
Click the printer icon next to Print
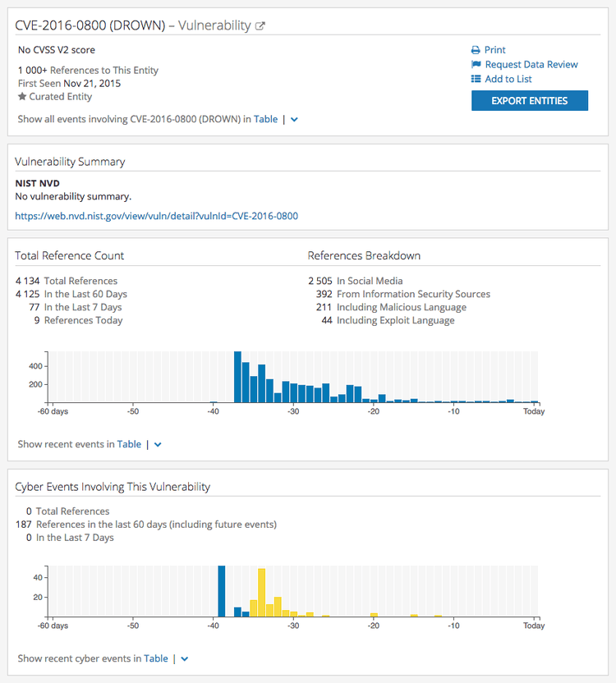[476, 50]
